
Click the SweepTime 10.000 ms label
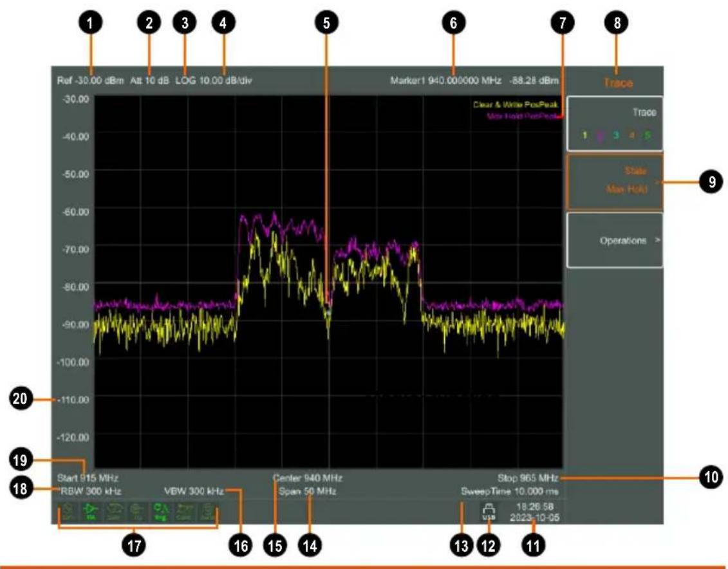pyautogui.click(x=510, y=491)
